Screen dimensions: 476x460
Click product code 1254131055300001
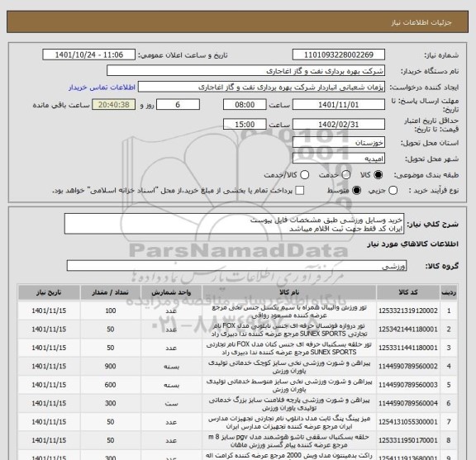[408, 422]
